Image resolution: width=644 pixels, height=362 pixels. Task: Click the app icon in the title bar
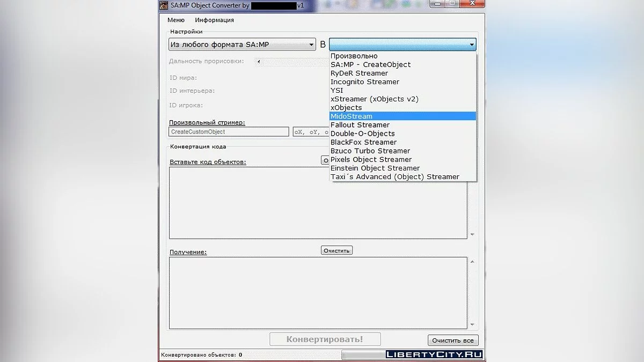pos(164,5)
